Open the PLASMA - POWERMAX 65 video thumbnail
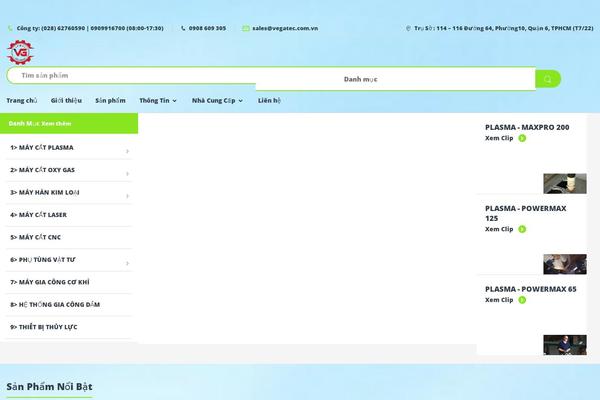Screen dimensions: 600x400 click(565, 345)
